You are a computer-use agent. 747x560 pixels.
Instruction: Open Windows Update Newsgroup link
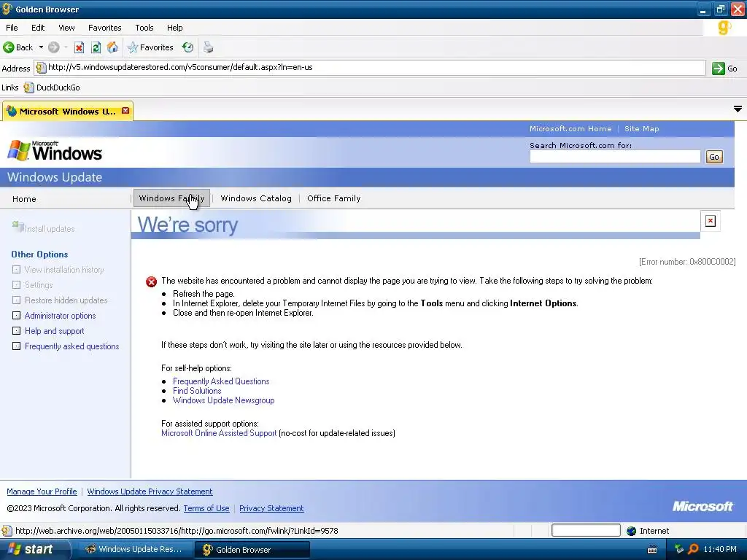[x=223, y=400]
